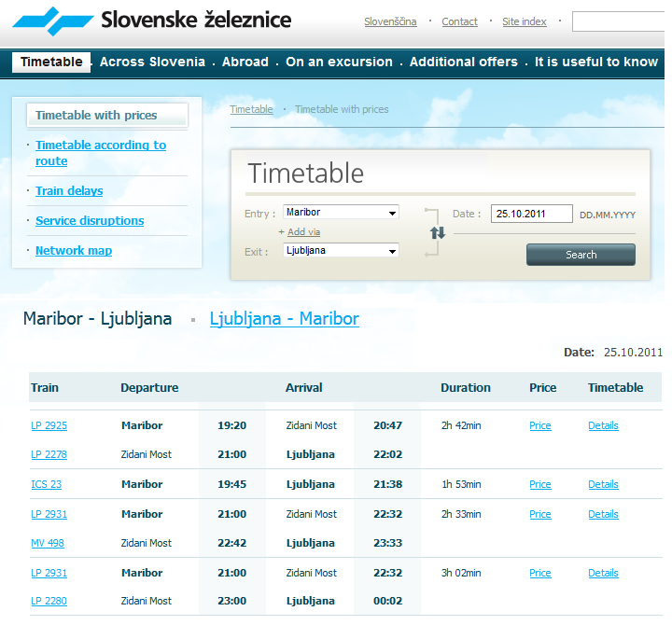Open the Entry station dropdown
Viewport: 672px width, 625px height.
point(341,213)
